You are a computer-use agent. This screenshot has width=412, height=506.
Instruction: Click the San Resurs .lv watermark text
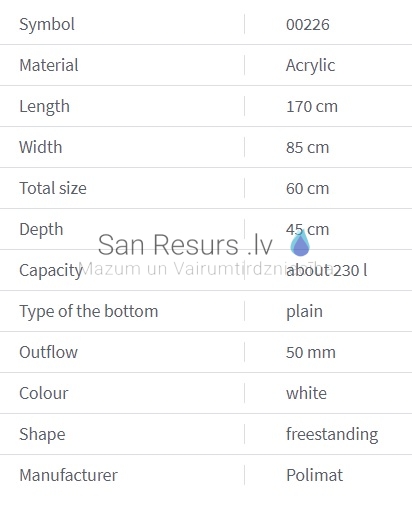point(185,245)
